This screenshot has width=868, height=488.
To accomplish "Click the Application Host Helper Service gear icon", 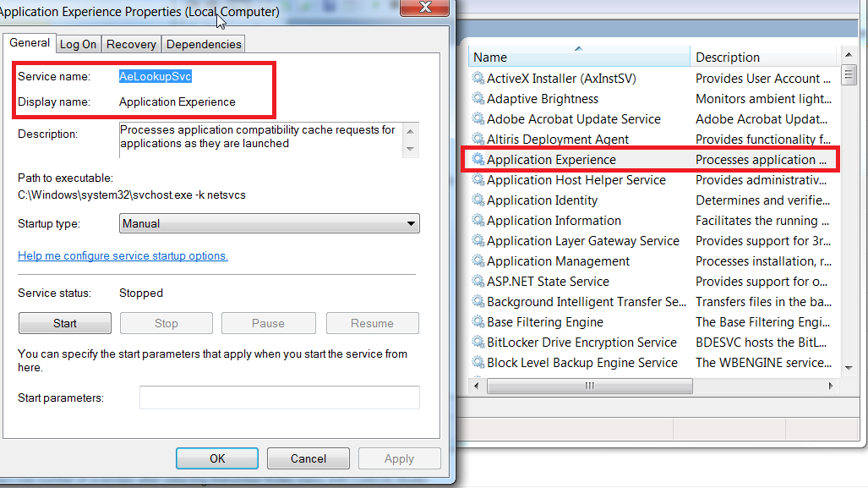I will pyautogui.click(x=478, y=179).
